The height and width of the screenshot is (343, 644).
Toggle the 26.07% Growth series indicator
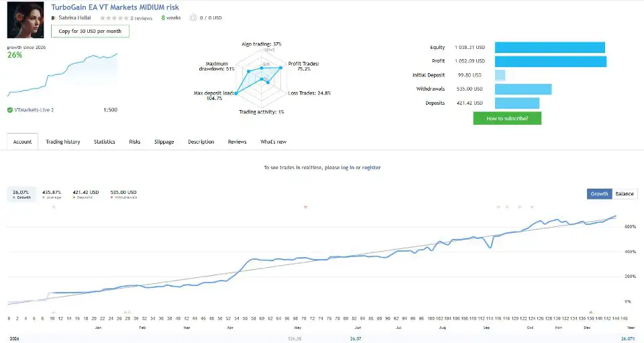click(x=21, y=194)
